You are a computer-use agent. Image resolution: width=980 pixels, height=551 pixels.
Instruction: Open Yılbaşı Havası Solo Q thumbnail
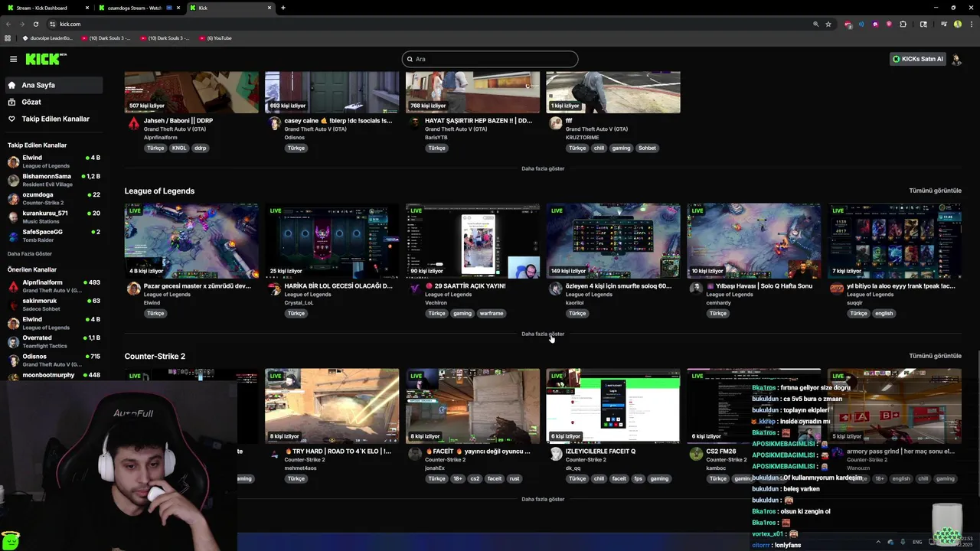click(754, 240)
